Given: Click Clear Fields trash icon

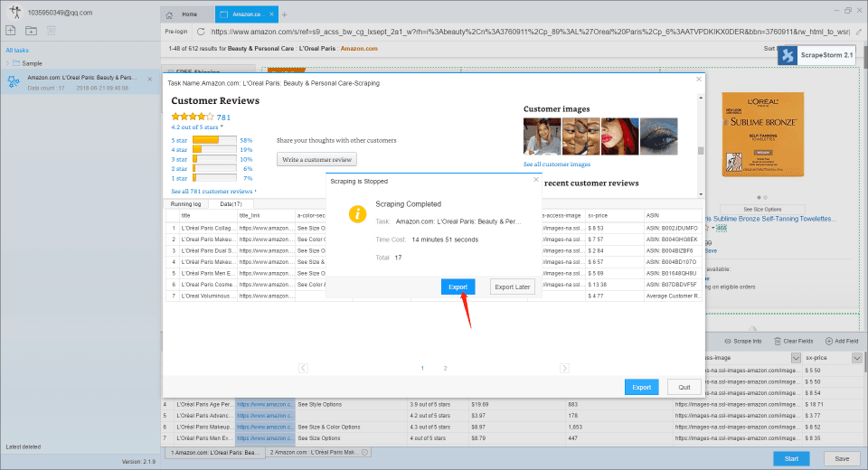Looking at the screenshot, I should coord(776,341).
